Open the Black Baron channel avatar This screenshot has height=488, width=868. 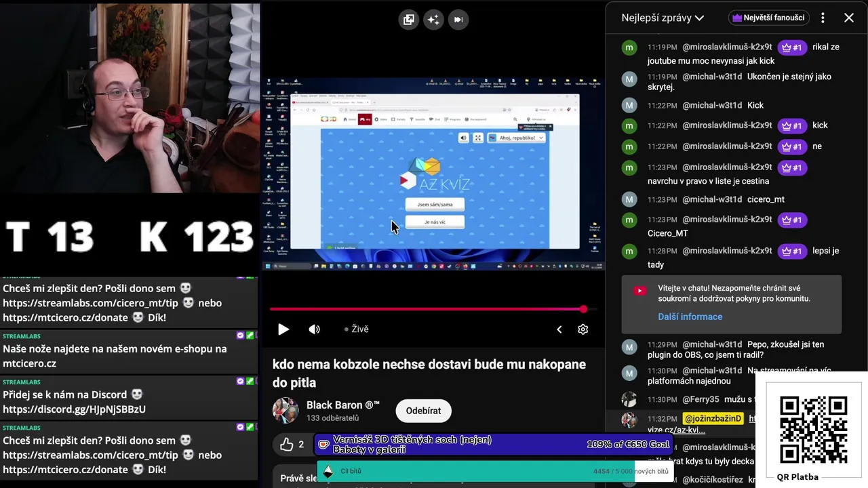pos(285,411)
